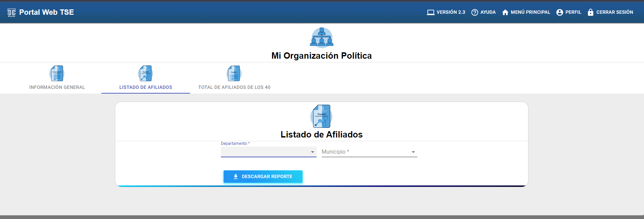The image size is (644, 219).
Task: Click the download arrow icon in button
Action: pos(236,177)
